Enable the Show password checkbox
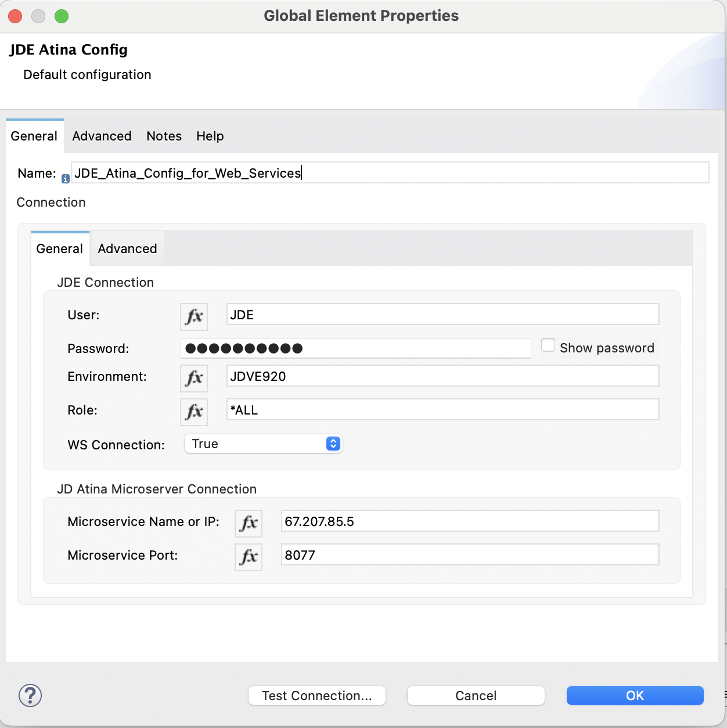The width and height of the screenshot is (727, 728). point(548,345)
